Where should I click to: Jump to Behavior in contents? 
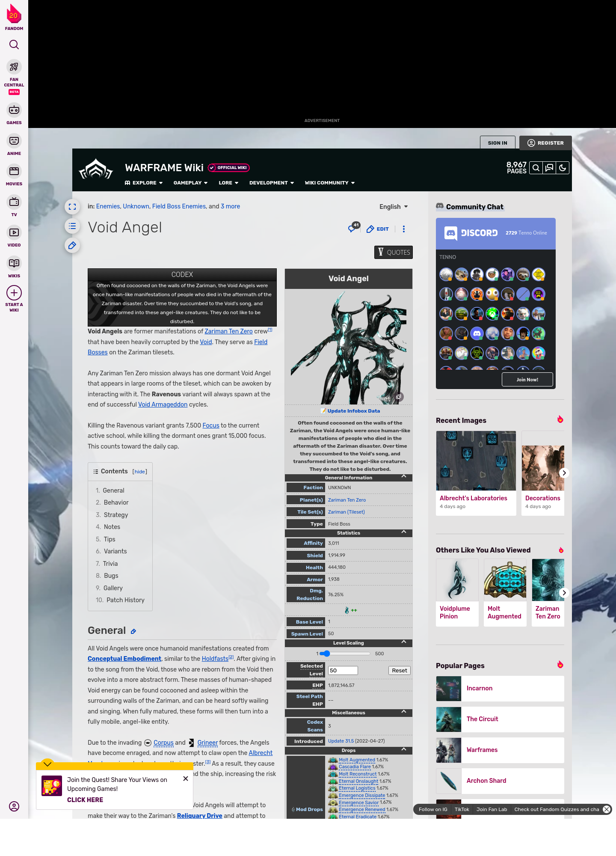[x=116, y=502]
